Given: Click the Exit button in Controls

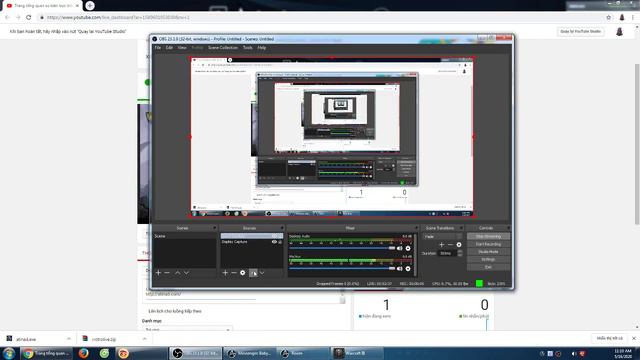Looking at the screenshot, I should [488, 267].
